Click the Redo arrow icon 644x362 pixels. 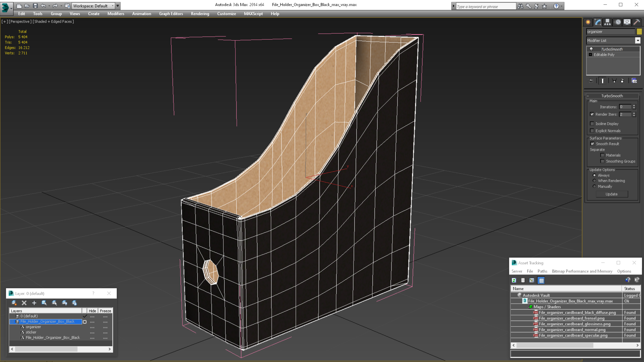pos(55,6)
